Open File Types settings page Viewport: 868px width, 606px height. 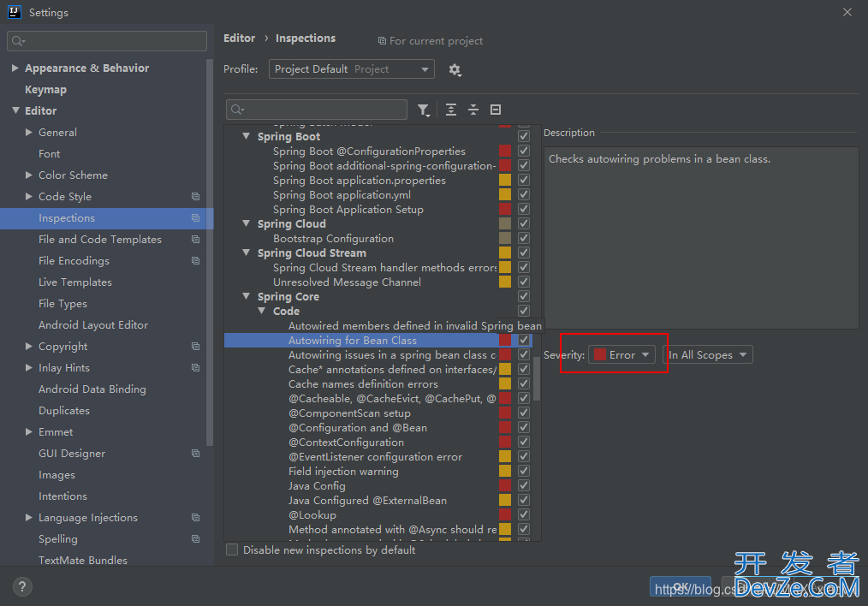(x=62, y=304)
